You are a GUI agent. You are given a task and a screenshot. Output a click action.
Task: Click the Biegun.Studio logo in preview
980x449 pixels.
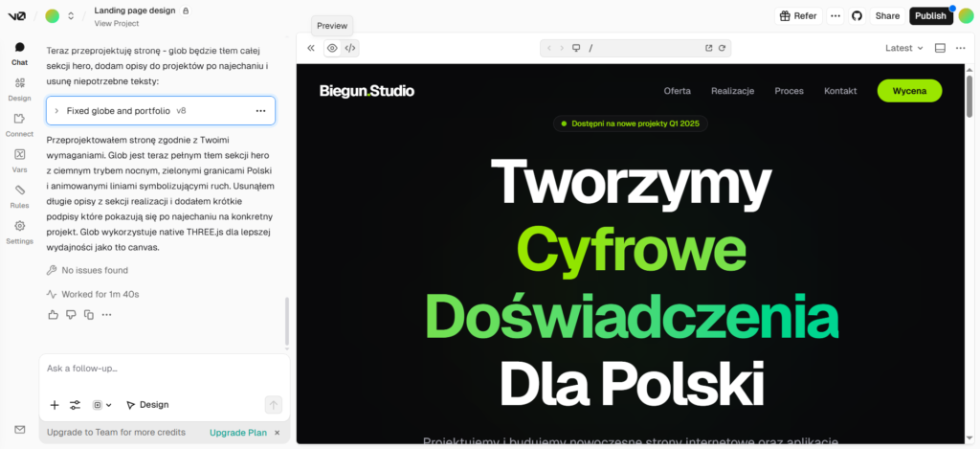click(367, 91)
